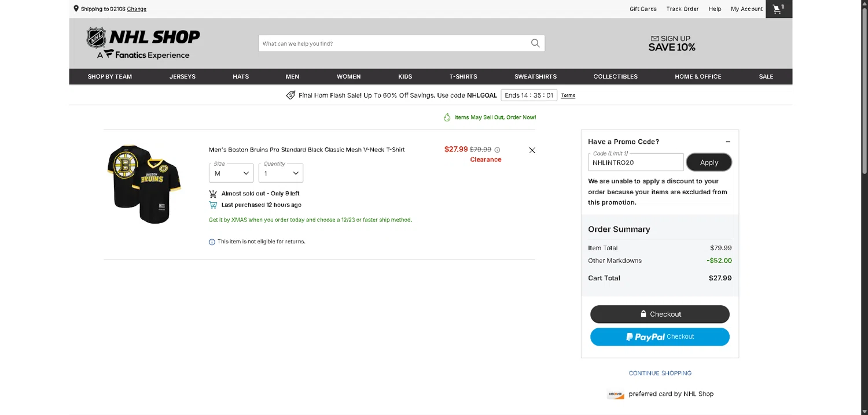Viewport: 868px width, 415px height.
Task: Click the Cart Total amount
Action: click(x=720, y=278)
